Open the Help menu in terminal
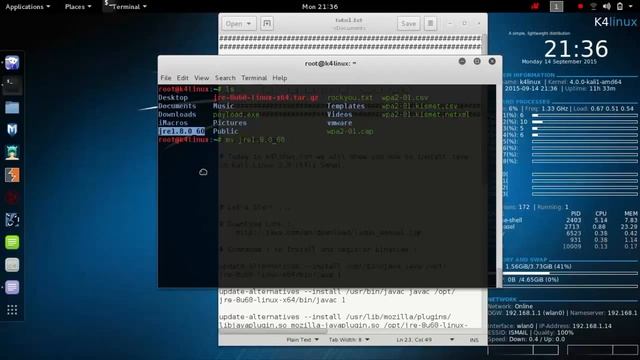This screenshot has width=640, height=360. tap(280, 78)
